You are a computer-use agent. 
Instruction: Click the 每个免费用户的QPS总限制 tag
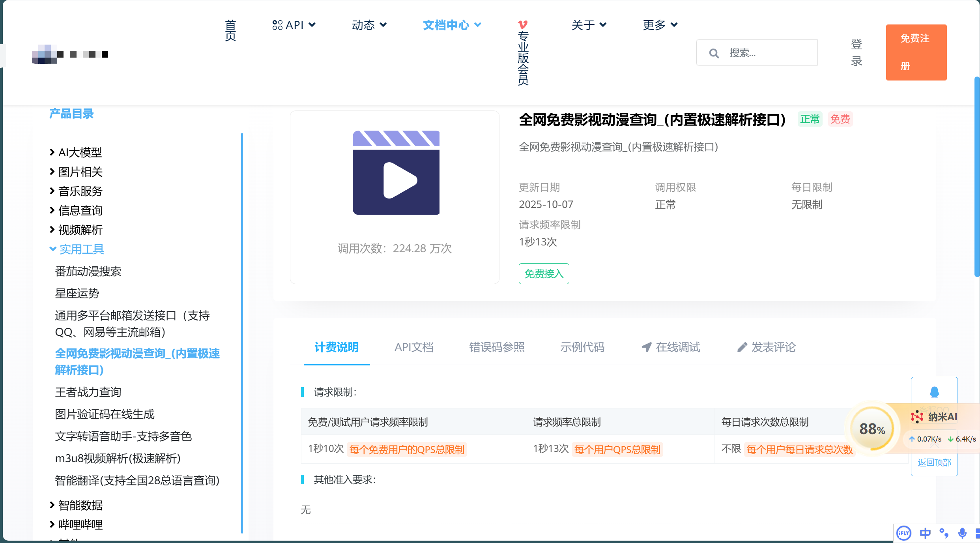[407, 449]
